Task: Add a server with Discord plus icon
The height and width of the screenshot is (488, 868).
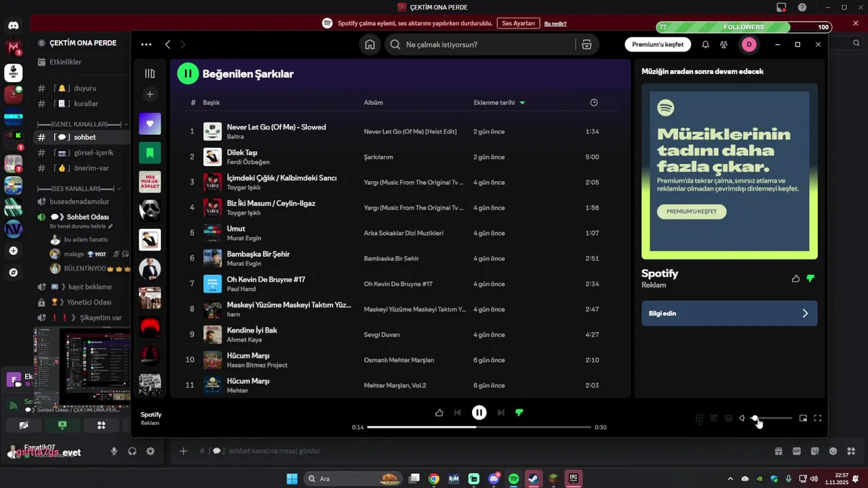Action: [13, 251]
